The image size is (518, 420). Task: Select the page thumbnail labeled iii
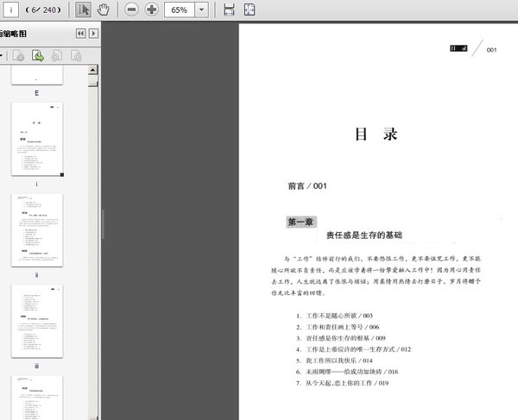point(37,322)
